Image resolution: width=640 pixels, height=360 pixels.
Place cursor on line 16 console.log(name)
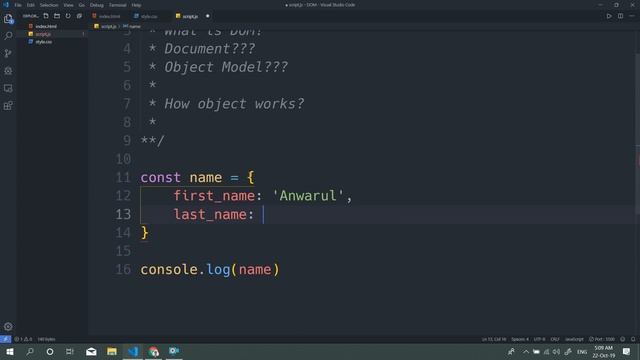(x=210, y=269)
